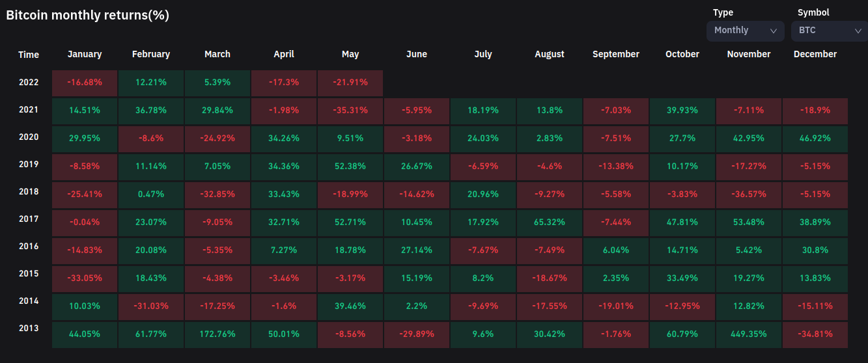Click the 172.76% March 2013 cell
The width and height of the screenshot is (868, 363).
(x=217, y=334)
